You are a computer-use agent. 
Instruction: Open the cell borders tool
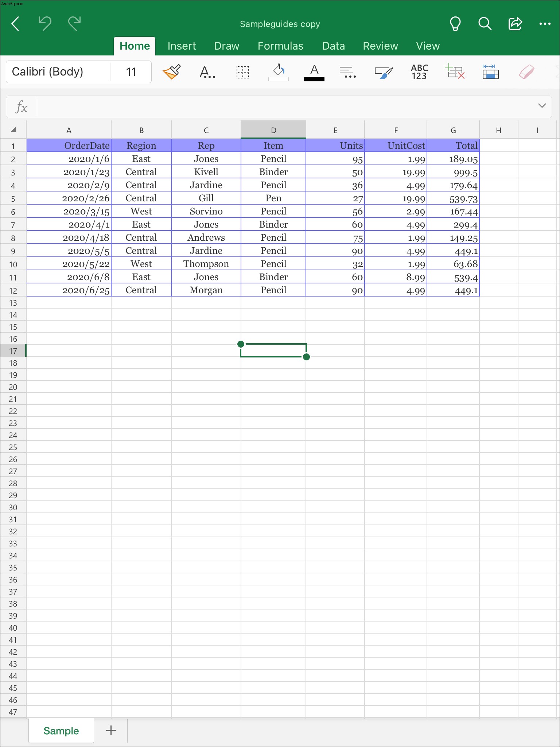243,72
